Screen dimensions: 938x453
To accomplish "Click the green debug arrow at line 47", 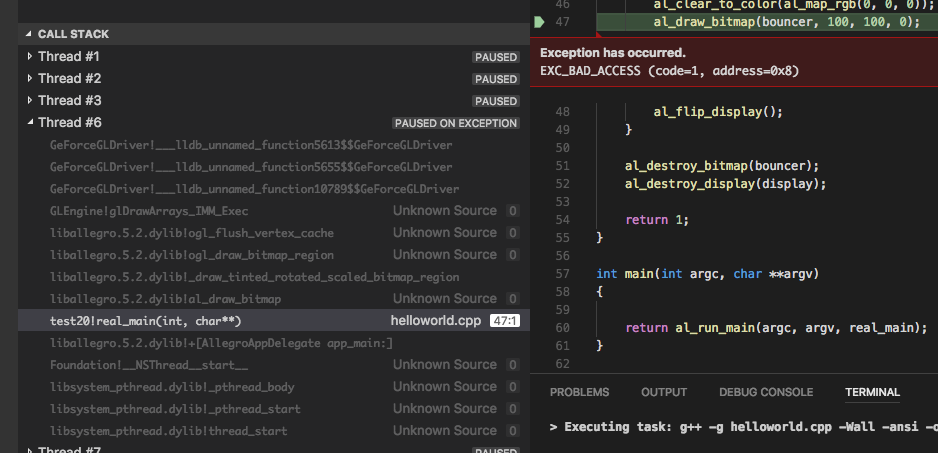I will tap(539, 22).
